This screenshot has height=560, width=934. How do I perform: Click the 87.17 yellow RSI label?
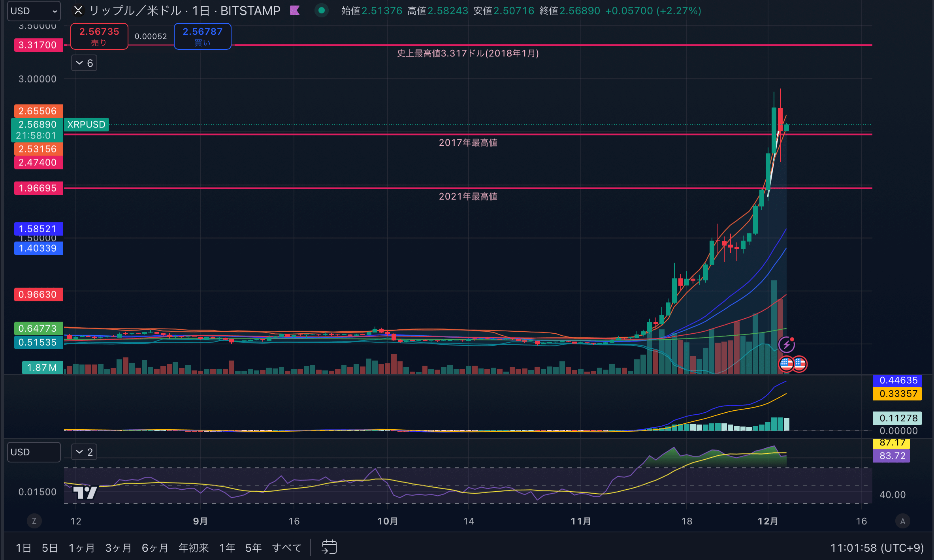point(892,443)
